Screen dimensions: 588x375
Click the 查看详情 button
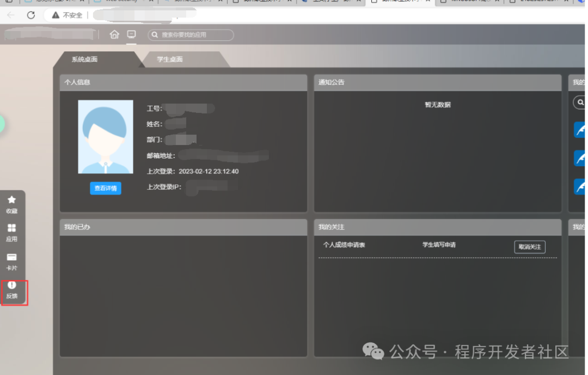coord(106,188)
